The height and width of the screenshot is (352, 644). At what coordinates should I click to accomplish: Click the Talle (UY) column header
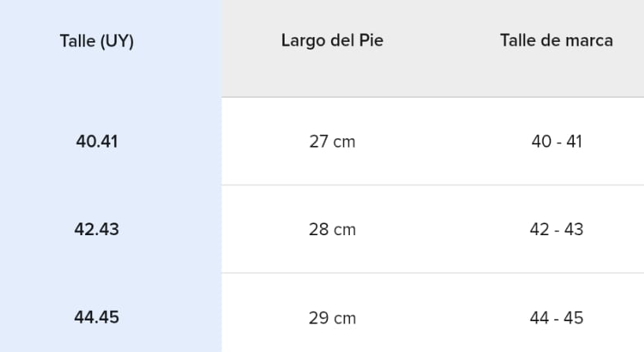(97, 41)
